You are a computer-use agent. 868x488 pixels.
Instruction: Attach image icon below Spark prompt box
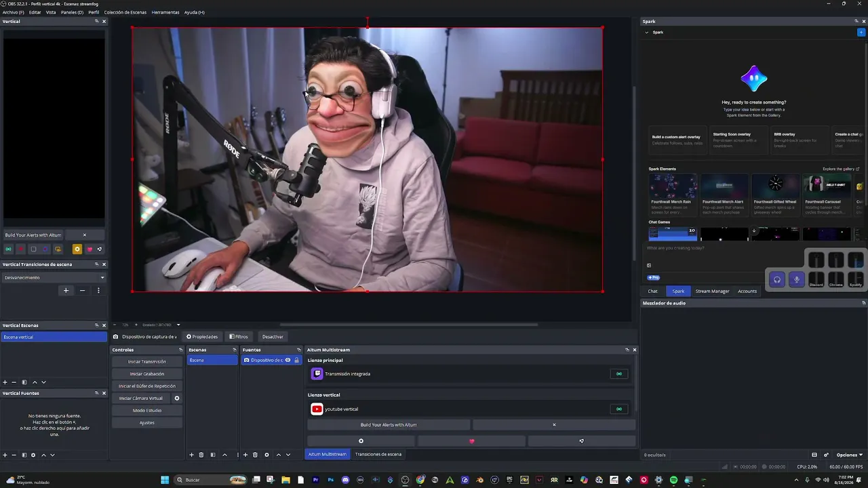(649, 265)
